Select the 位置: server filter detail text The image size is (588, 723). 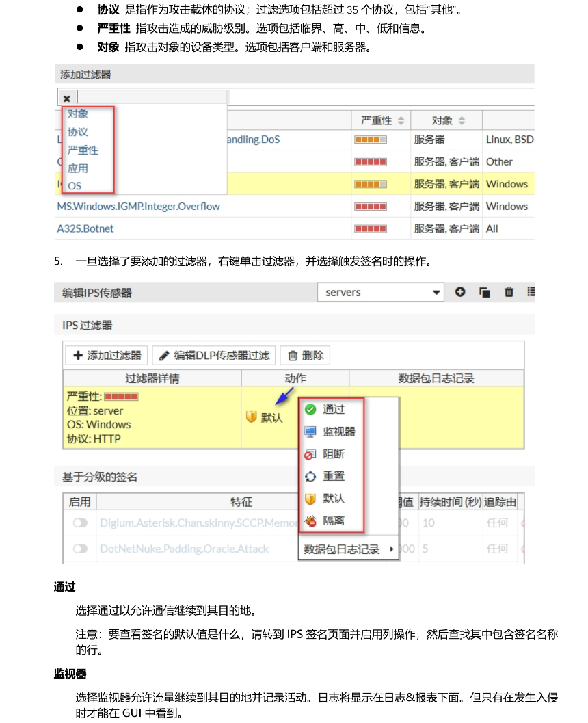click(x=95, y=411)
